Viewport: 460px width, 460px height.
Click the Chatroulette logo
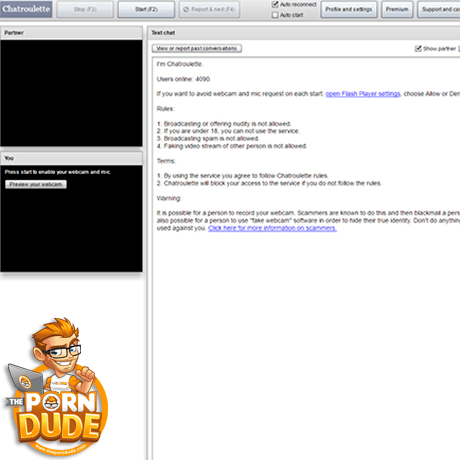tap(26, 9)
